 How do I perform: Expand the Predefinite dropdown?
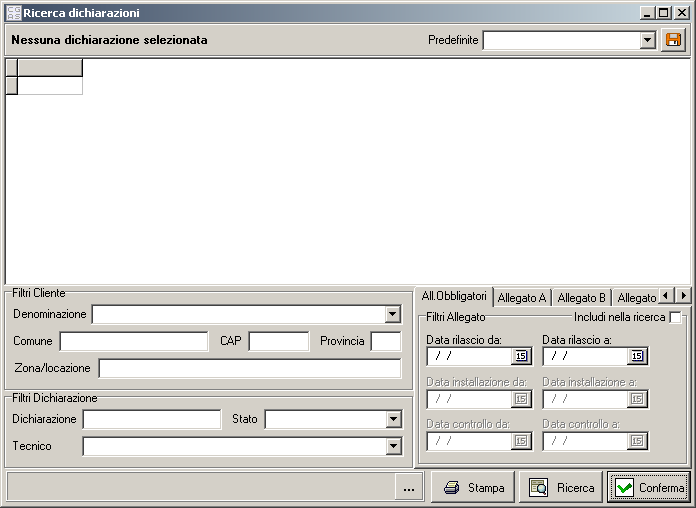648,40
